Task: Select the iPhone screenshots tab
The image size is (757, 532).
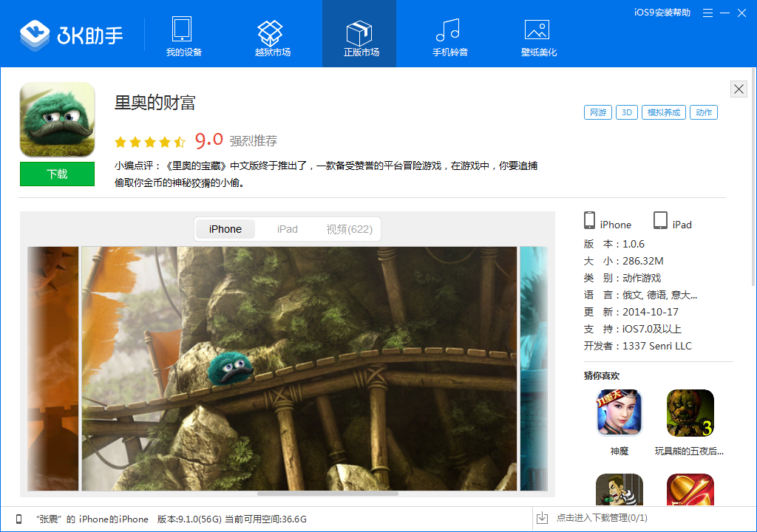Action: [225, 229]
